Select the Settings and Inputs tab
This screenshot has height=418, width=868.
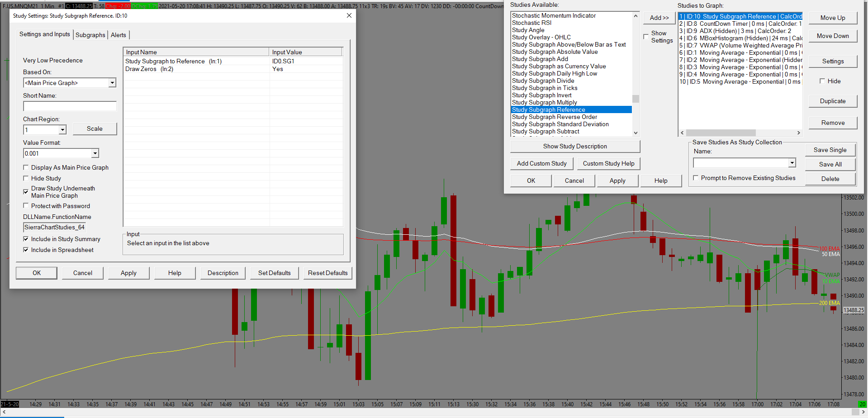pos(45,34)
